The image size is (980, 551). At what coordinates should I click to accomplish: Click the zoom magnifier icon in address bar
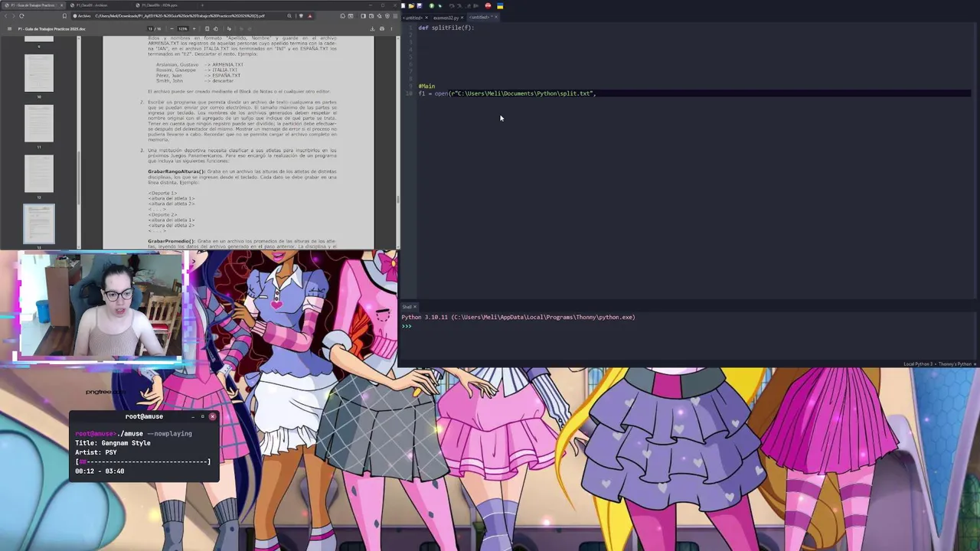click(289, 15)
